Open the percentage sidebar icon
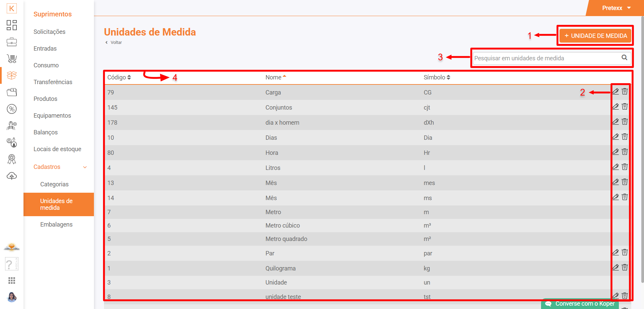This screenshot has width=644, height=309. coord(12,109)
